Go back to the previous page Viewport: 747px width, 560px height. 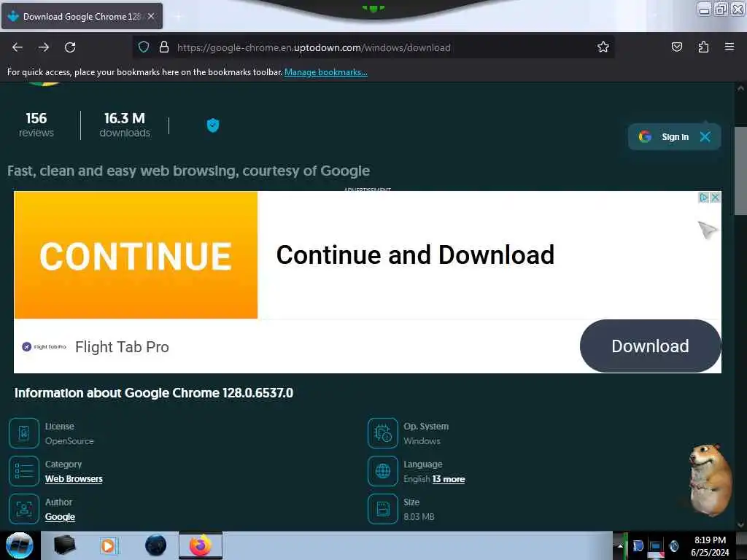point(18,47)
